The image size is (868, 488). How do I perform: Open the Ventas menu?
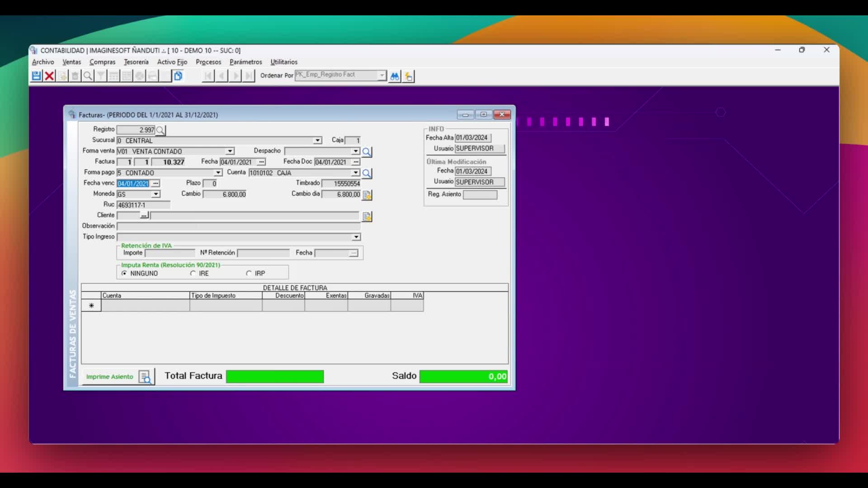tap(71, 62)
